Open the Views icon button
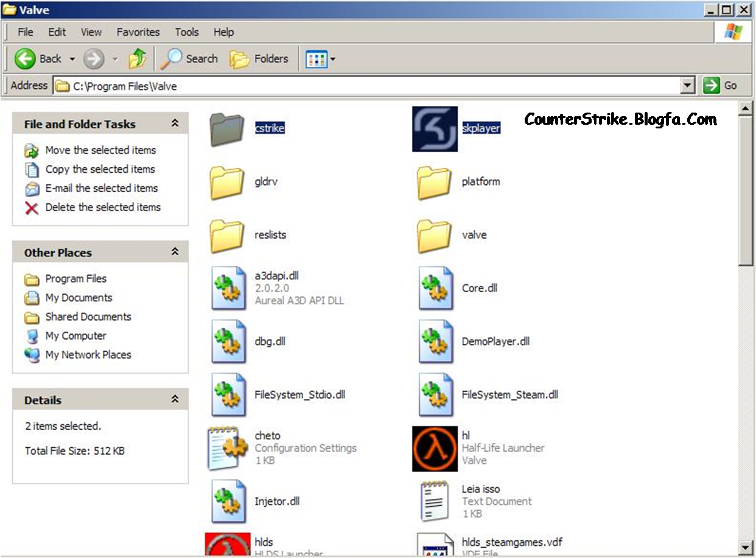This screenshot has height=558, width=756. tap(317, 59)
